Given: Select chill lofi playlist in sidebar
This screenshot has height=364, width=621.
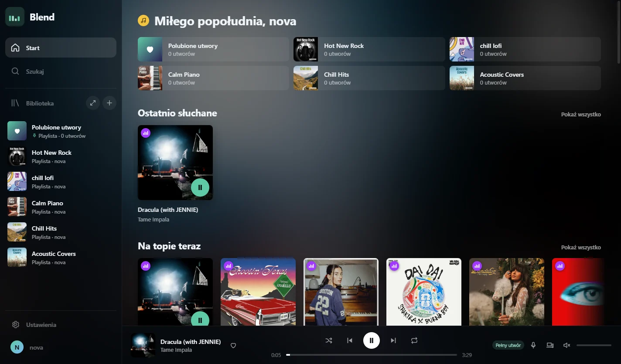Looking at the screenshot, I should tap(61, 181).
